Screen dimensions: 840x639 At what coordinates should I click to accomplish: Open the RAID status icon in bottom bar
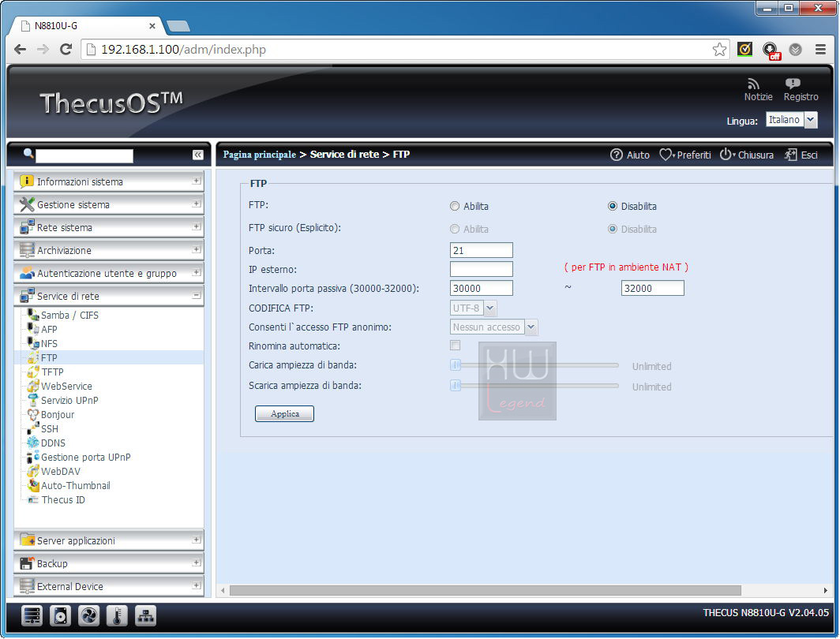click(32, 616)
